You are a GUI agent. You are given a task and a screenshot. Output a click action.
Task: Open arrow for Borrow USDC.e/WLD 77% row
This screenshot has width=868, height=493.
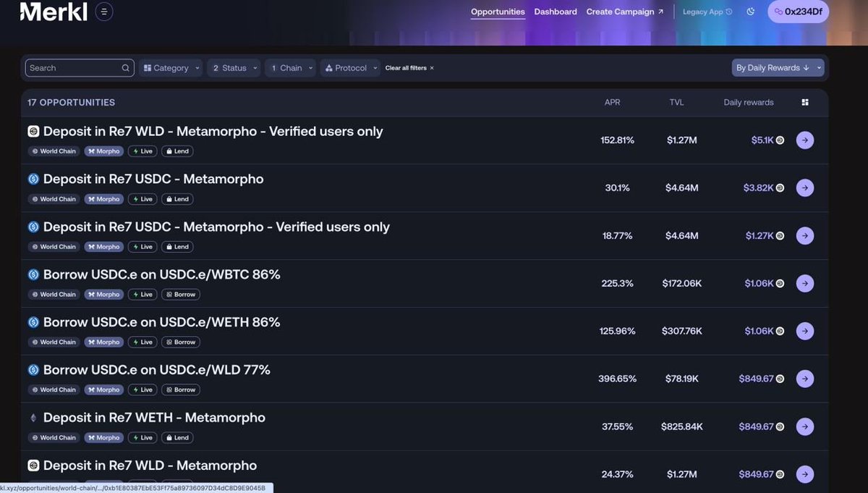click(x=805, y=379)
